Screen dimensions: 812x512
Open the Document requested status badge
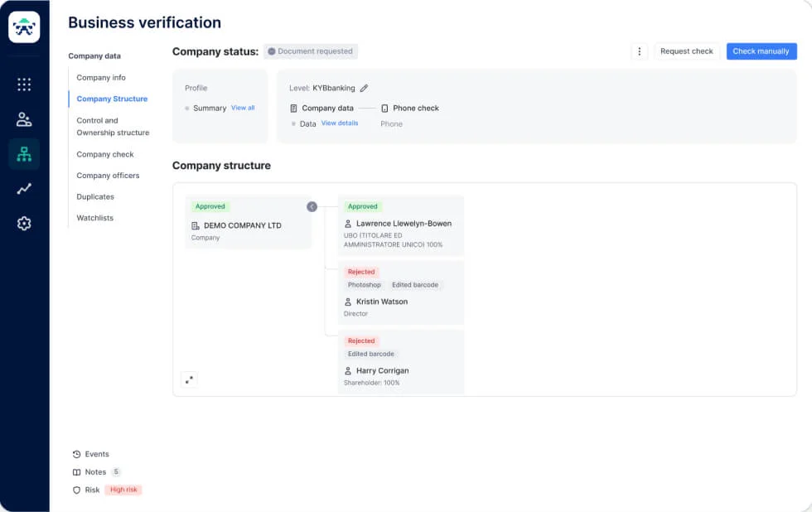coord(311,51)
